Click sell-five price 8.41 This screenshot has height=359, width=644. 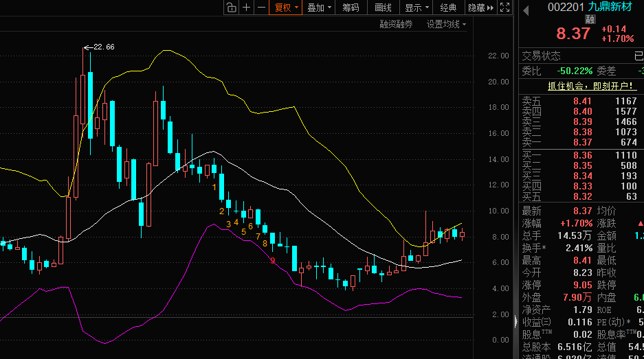[582, 101]
